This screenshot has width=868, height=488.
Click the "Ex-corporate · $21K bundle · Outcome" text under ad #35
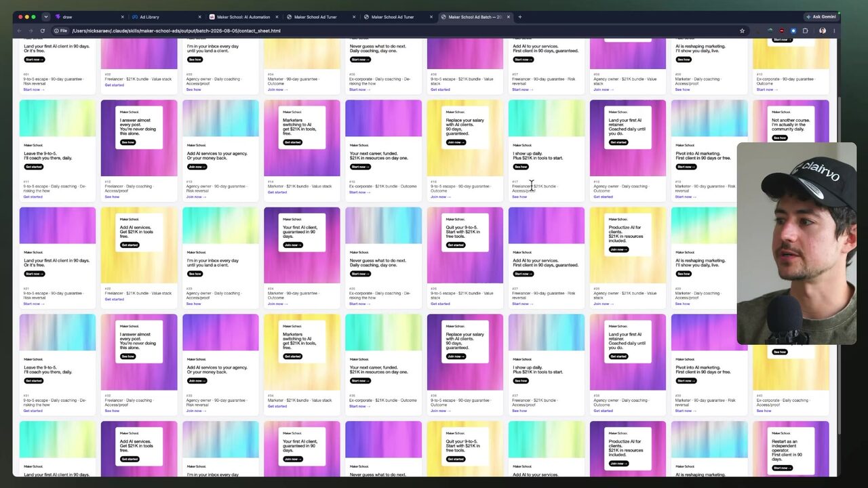coord(382,401)
